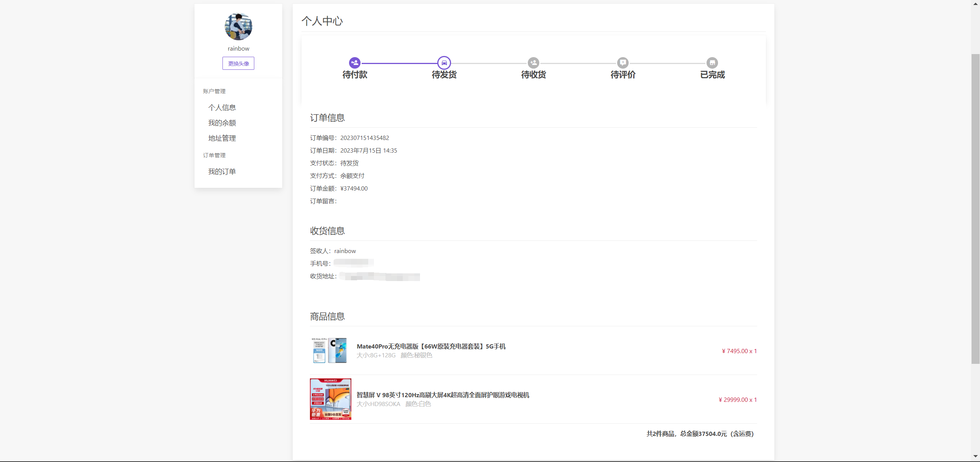
Task: Open the 智慧屏 V 98英寸 product title
Action: tap(443, 395)
